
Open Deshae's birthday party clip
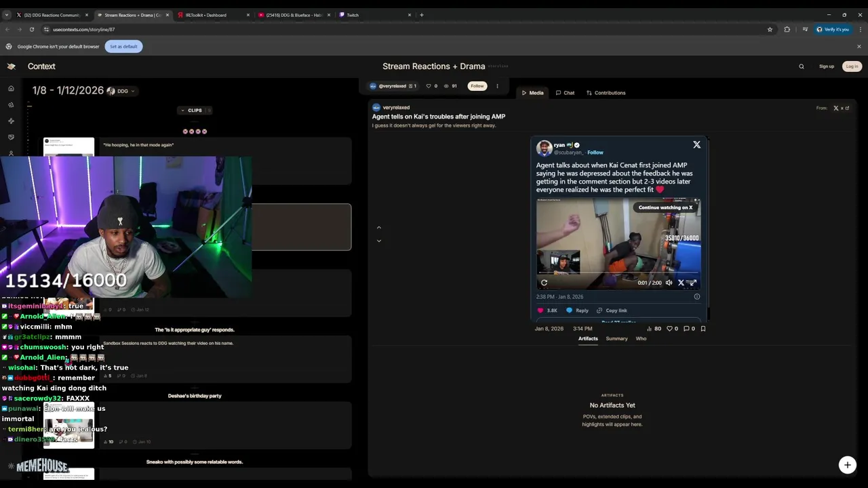[x=197, y=424]
